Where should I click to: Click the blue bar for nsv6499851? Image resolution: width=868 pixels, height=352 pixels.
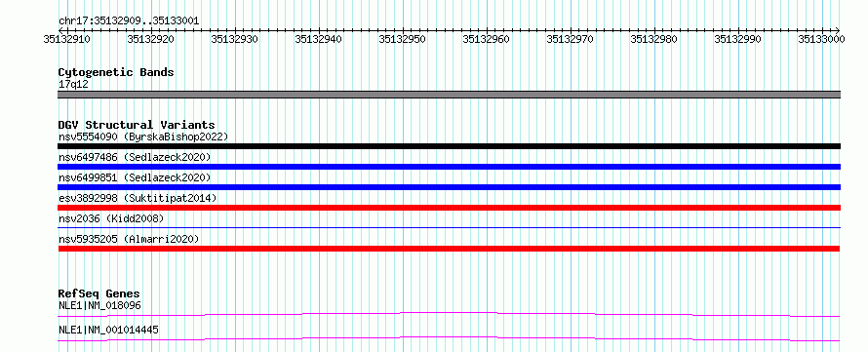pyautogui.click(x=449, y=187)
